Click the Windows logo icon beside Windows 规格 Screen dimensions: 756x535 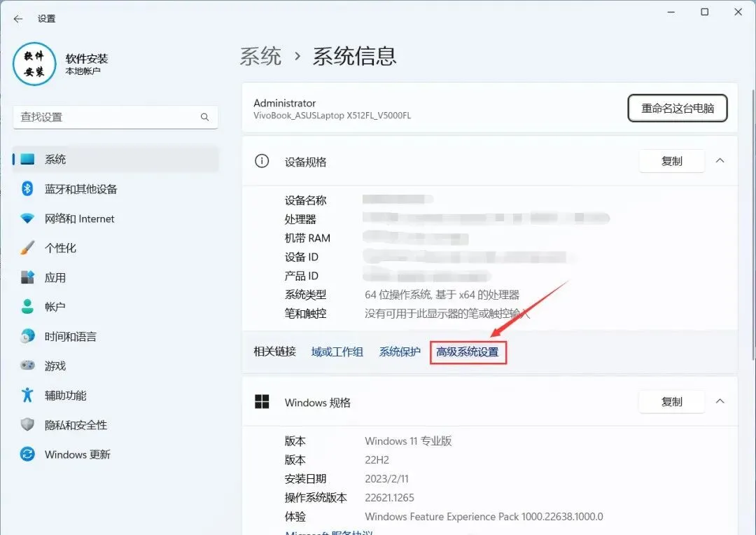point(262,401)
